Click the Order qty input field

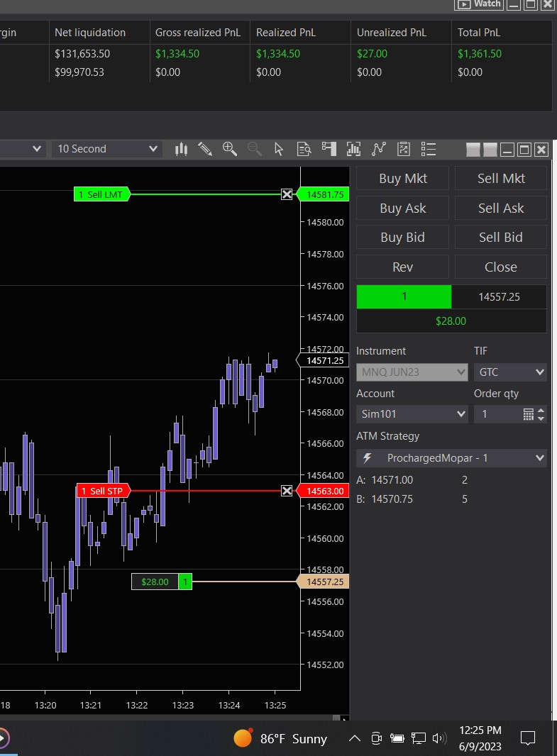tap(497, 414)
